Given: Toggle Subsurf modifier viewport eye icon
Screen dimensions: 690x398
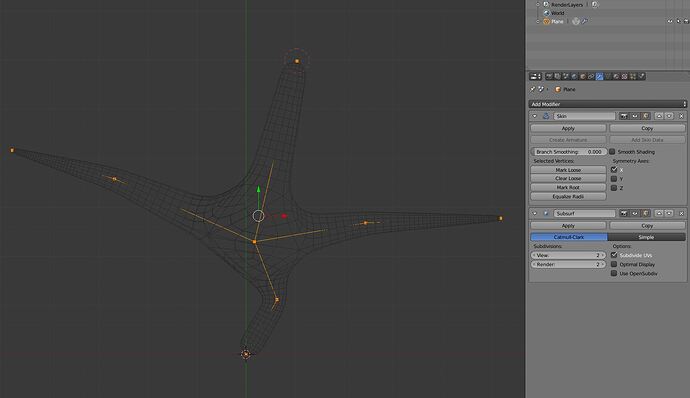Looking at the screenshot, I should [635, 214].
